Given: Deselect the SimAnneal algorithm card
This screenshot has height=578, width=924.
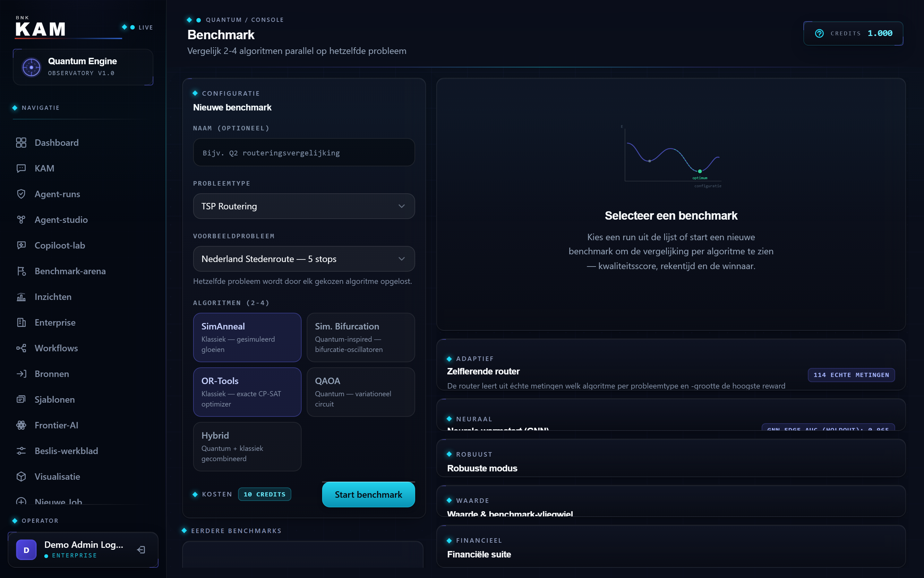Looking at the screenshot, I should tap(247, 337).
